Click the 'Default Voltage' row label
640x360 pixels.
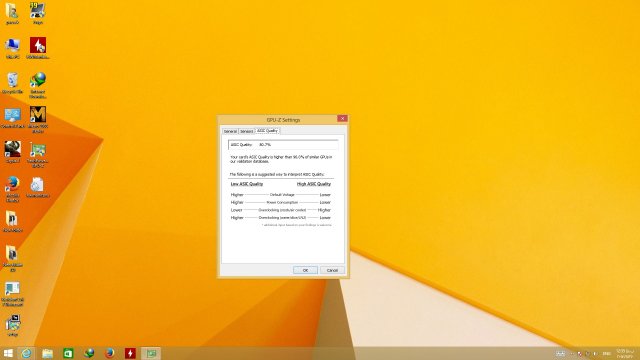[282, 195]
